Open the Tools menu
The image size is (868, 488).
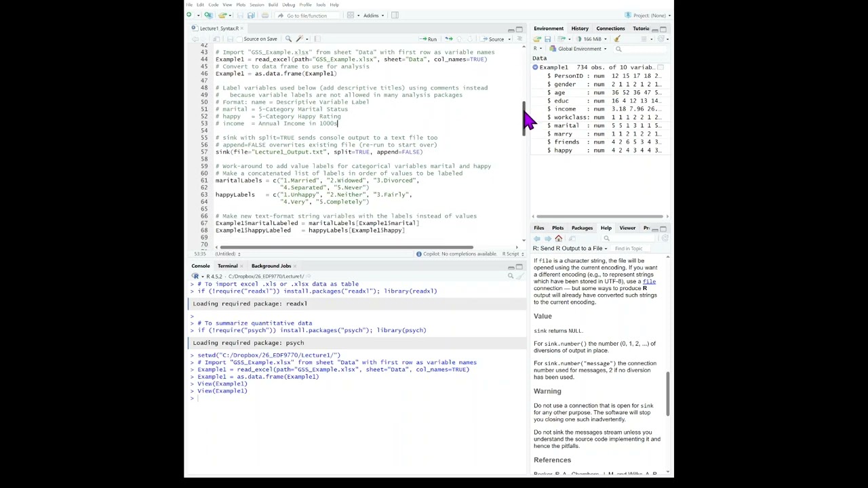coord(321,5)
